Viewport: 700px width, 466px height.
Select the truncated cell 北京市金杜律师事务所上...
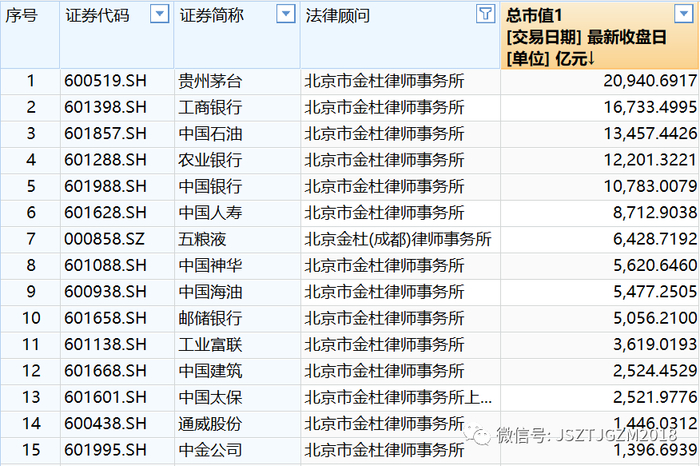[398, 397]
